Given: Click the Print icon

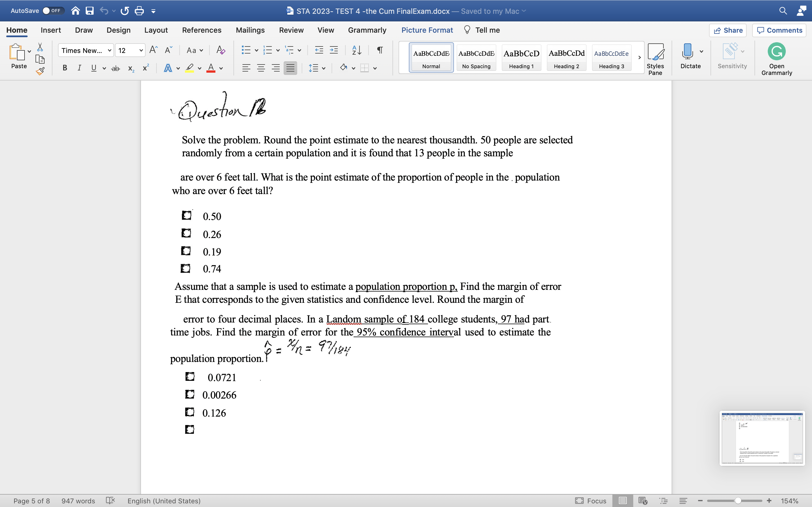Looking at the screenshot, I should click(139, 10).
